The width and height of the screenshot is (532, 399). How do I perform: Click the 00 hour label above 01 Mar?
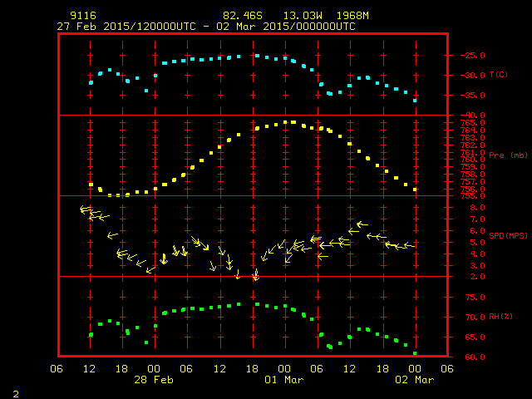[x=284, y=369]
